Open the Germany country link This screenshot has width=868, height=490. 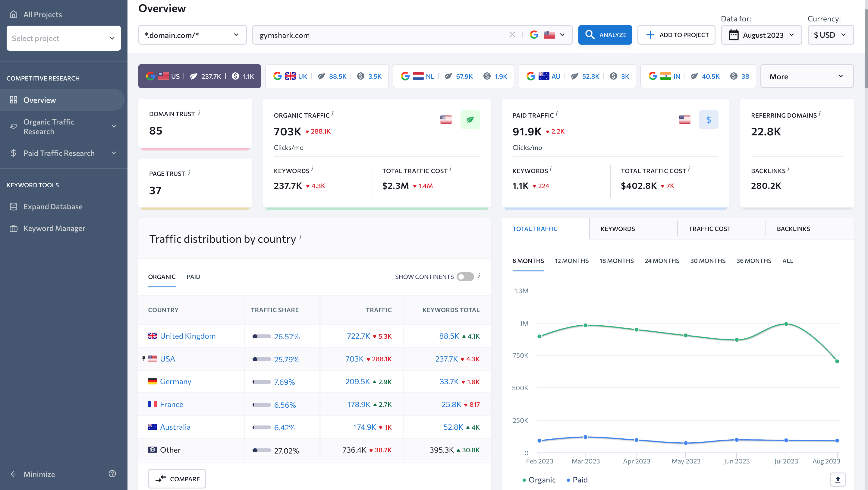point(175,381)
